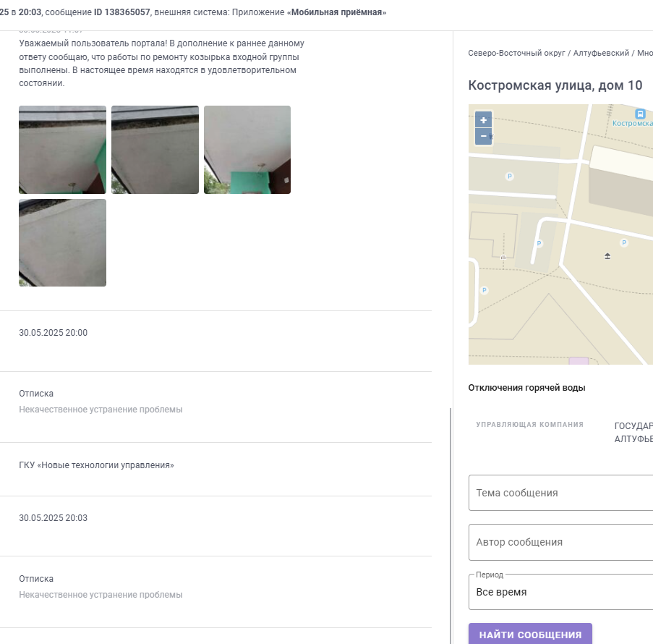Click the УПРАВЛЯЮЩАЯ КОМПАНИЯ label
This screenshot has height=644, width=653.
point(530,424)
